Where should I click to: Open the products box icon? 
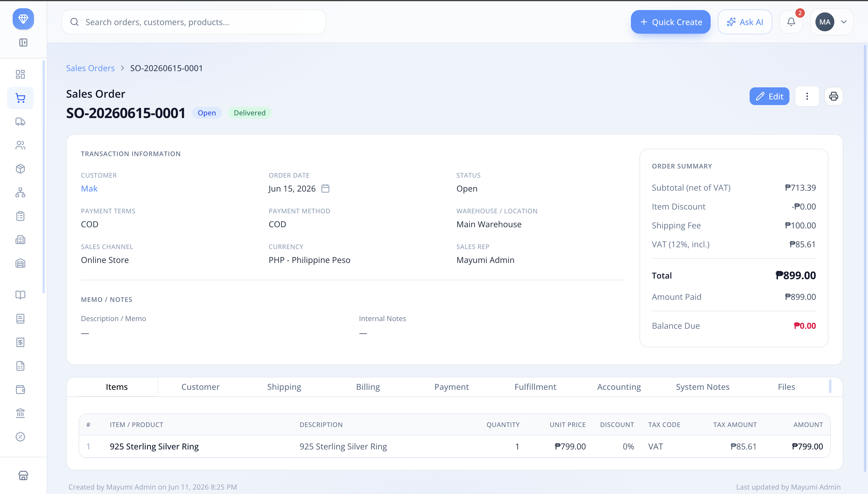click(x=20, y=169)
